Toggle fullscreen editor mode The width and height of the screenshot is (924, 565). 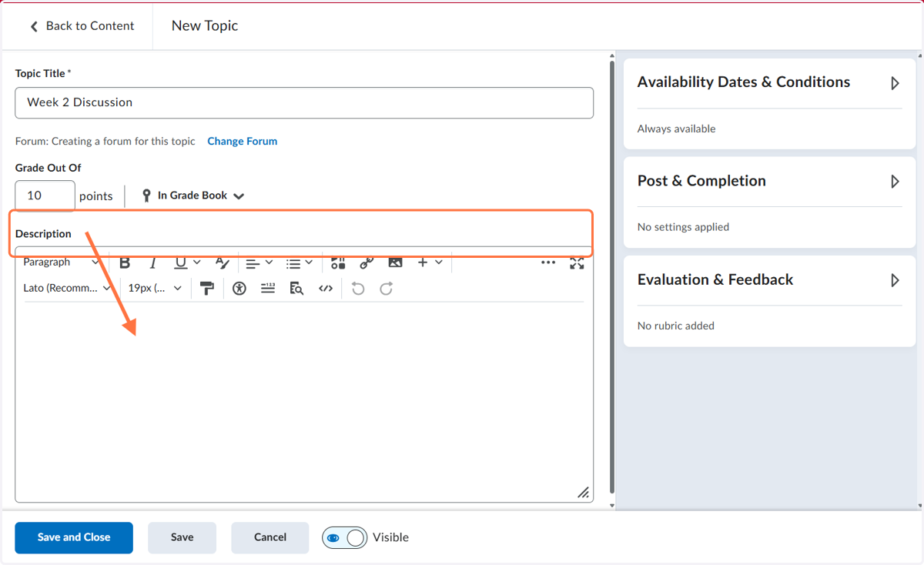point(577,262)
